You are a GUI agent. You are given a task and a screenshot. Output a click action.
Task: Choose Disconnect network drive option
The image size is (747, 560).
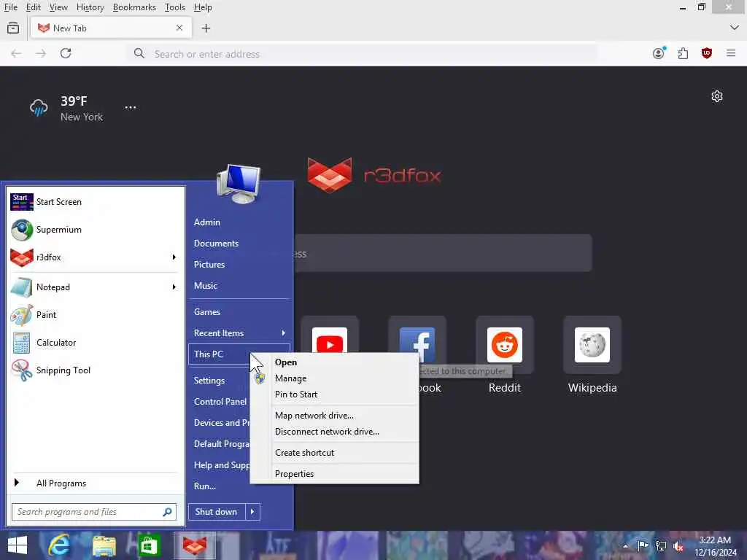click(334, 432)
